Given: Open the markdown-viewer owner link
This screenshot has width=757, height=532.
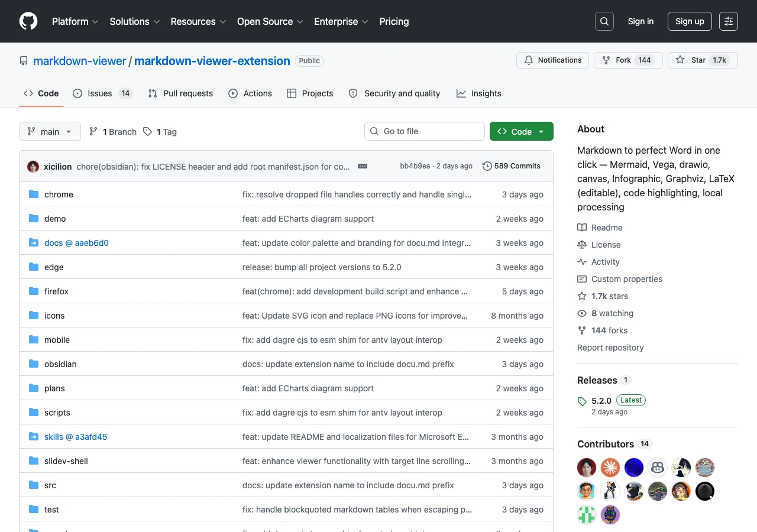Looking at the screenshot, I should pos(80,61).
